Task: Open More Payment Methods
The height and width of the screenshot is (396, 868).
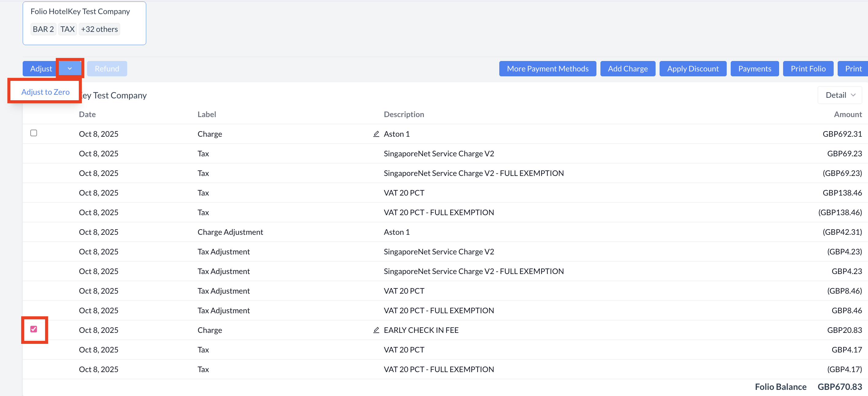Action: click(547, 69)
